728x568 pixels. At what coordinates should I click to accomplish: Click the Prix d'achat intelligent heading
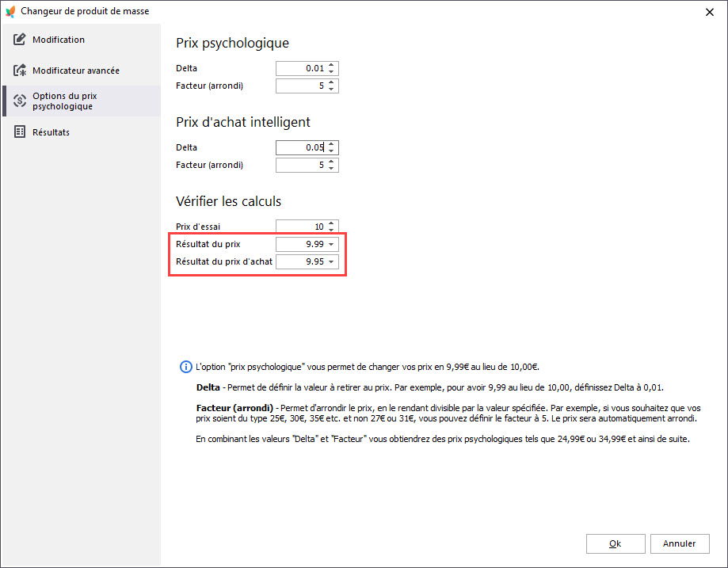point(243,122)
